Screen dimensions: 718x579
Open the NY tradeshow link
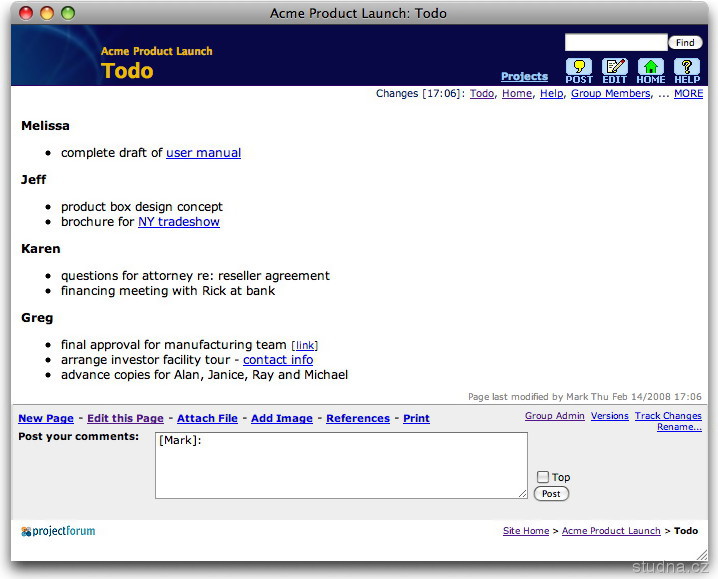[x=179, y=222]
